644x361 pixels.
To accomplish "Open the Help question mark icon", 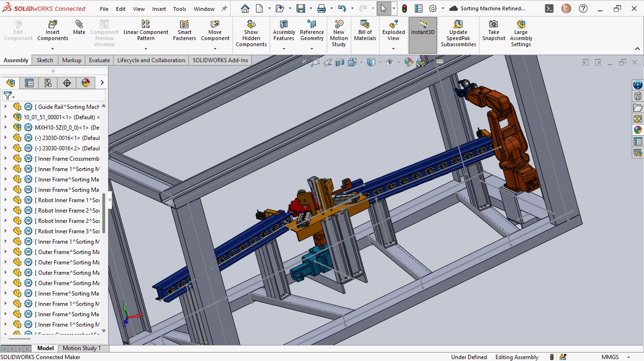I will click(583, 8).
